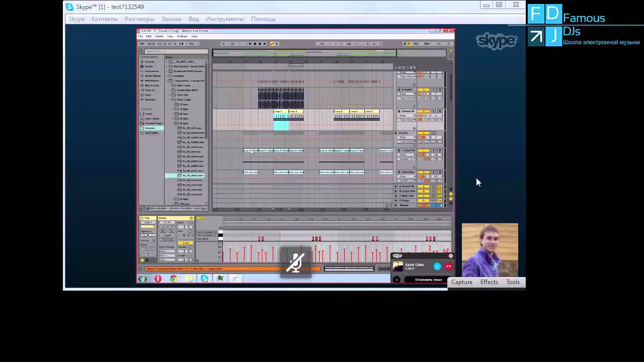
Task: Click the Ableton Stop transport button
Action: [255, 44]
